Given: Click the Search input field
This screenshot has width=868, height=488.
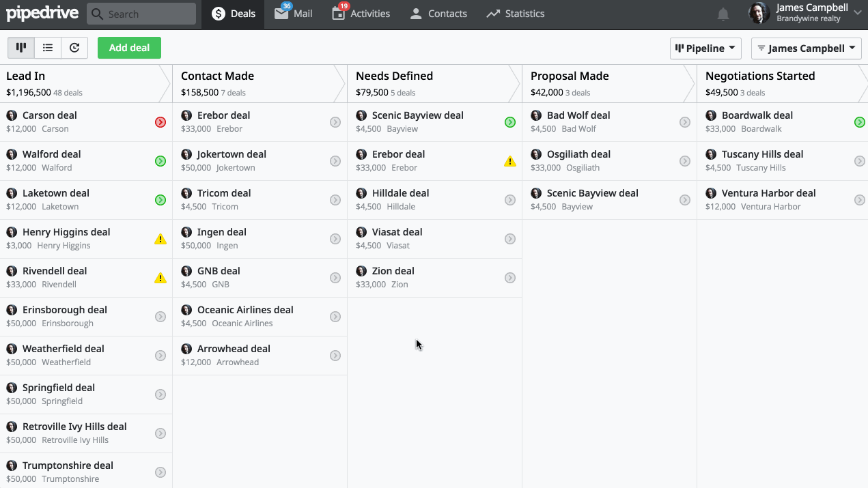Looking at the screenshot, I should tap(141, 14).
